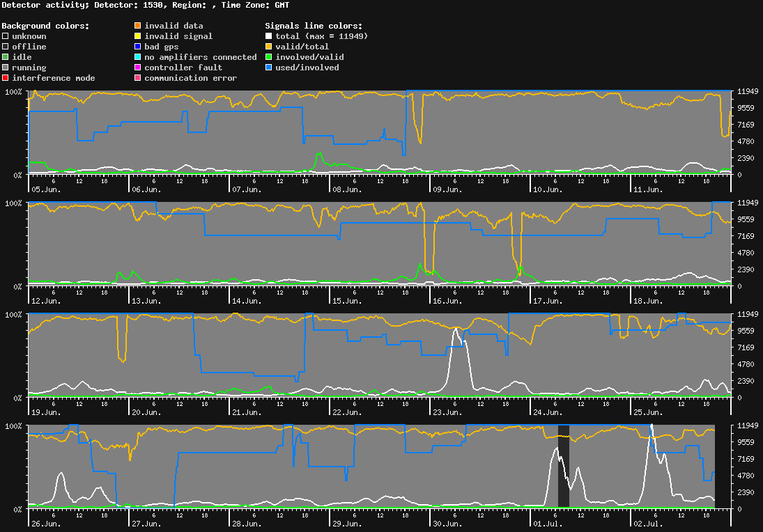Image resolution: width=763 pixels, height=532 pixels.
Task: Click the 'interference mode' legend label
Action: (x=54, y=78)
